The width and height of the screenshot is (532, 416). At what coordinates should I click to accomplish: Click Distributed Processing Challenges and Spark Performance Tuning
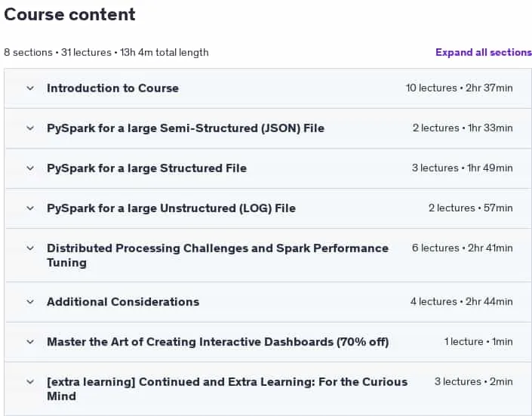click(x=217, y=255)
